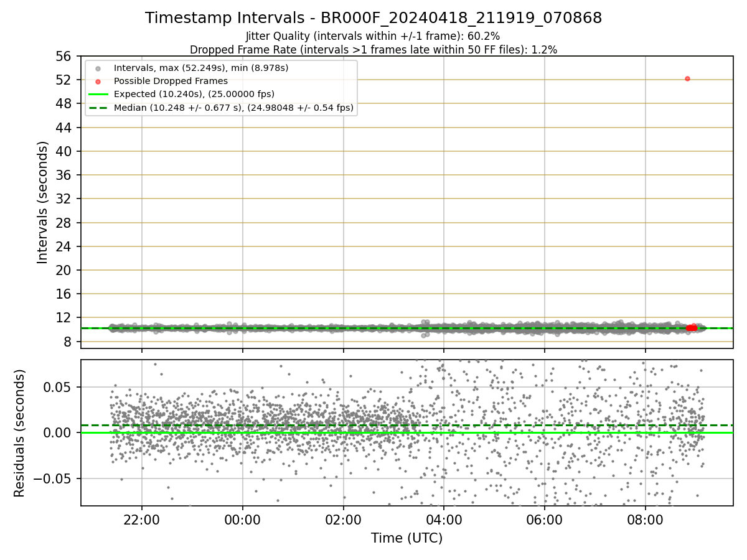Click the '22:00' x-axis tick label
Screen dimensions: 747x560
pos(141,519)
